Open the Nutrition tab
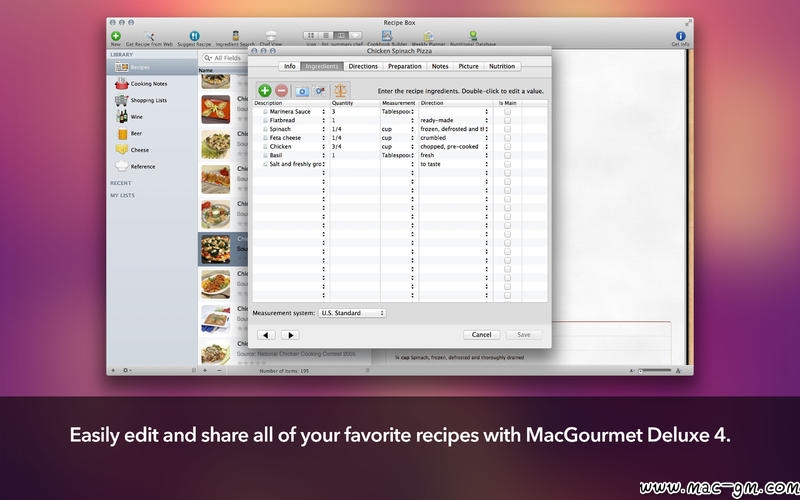This screenshot has width=800, height=500. pyautogui.click(x=502, y=66)
